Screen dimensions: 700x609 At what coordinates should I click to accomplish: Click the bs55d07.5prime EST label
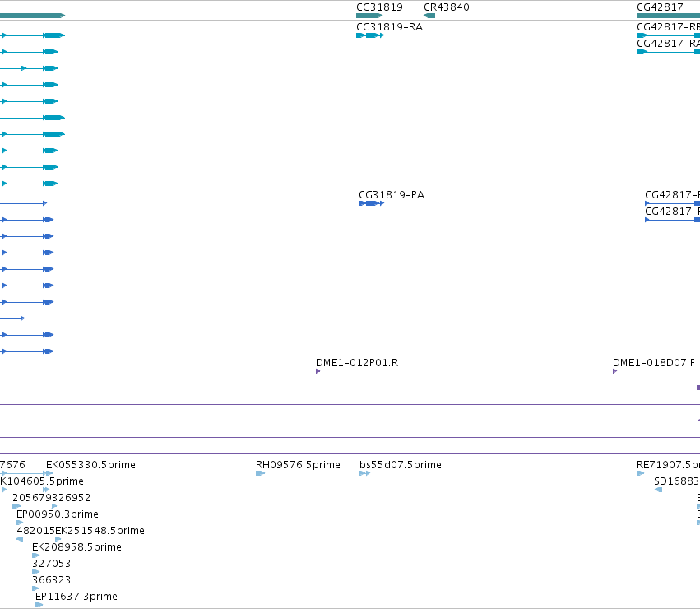point(401,465)
